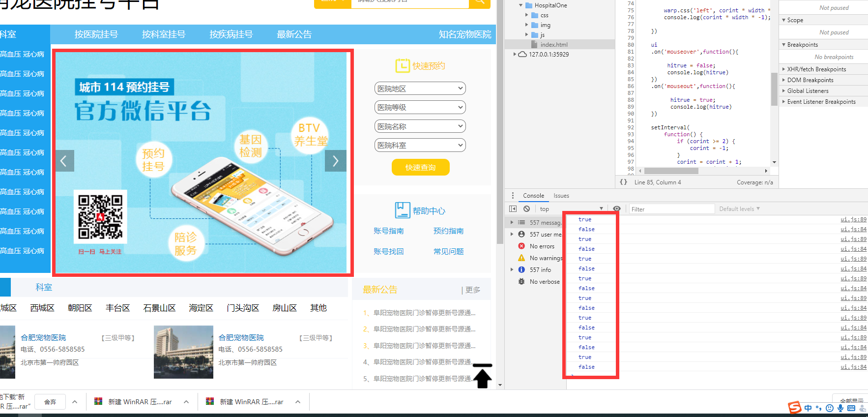The height and width of the screenshot is (417, 868).
Task: Click the next slide arrow on the carousel
Action: (x=336, y=161)
